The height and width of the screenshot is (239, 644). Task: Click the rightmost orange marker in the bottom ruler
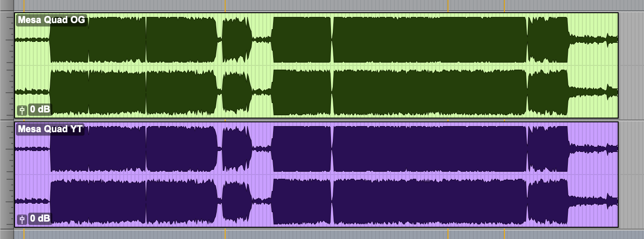[x=504, y=234]
